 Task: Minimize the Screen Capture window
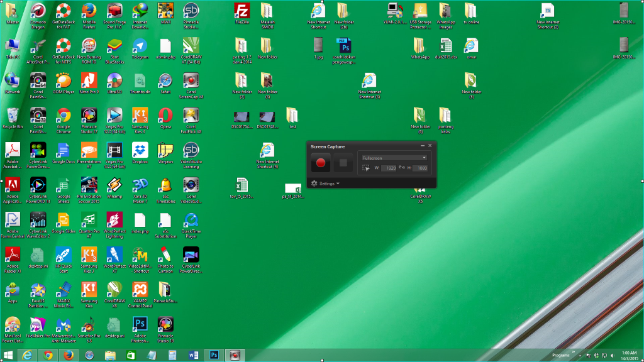(x=422, y=146)
